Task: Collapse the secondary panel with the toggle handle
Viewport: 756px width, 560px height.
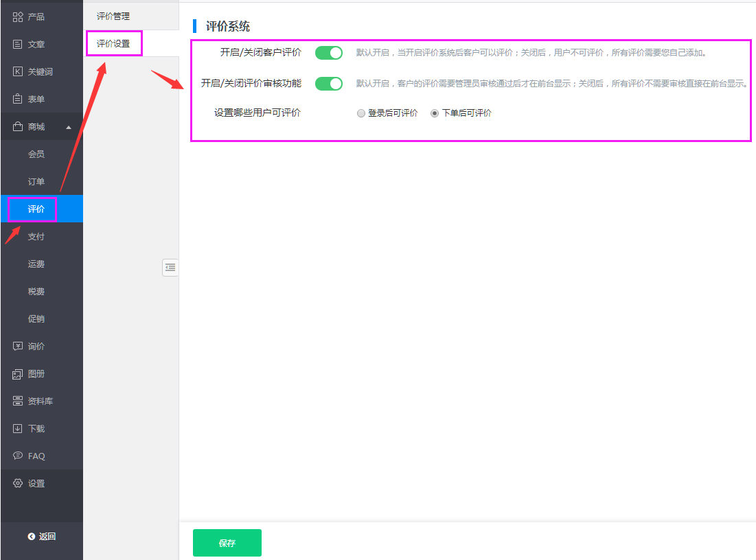Action: [170, 268]
